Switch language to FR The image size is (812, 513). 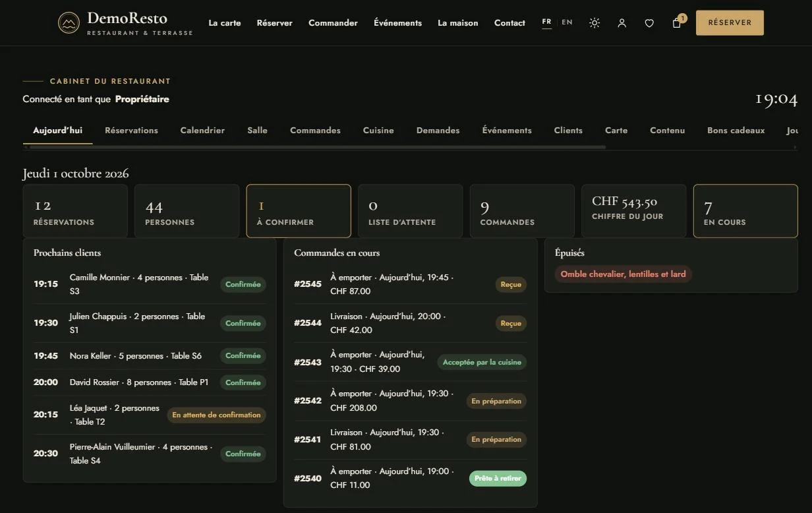tap(546, 22)
